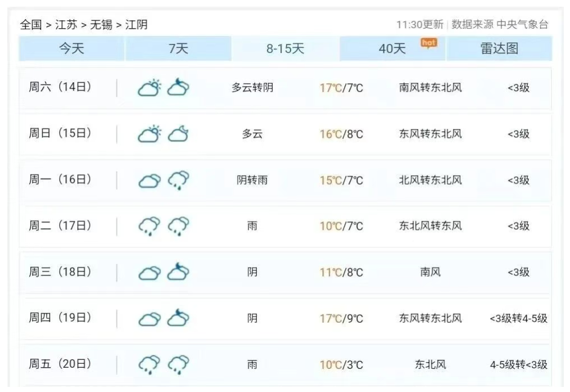
Task: Click Saturday's daytime cloudy-sun weather icon
Action: click(x=150, y=88)
